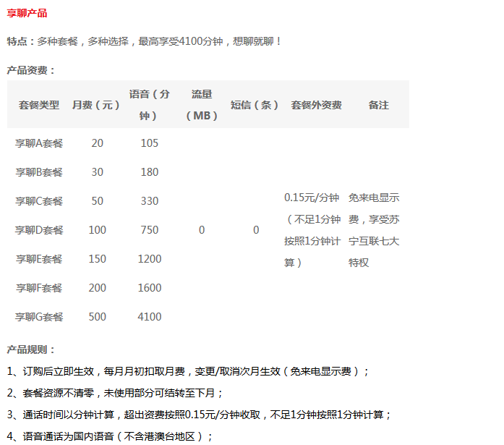Click monthly fee 500 for plan G
Image resolution: width=504 pixels, height=445 pixels.
click(97, 317)
